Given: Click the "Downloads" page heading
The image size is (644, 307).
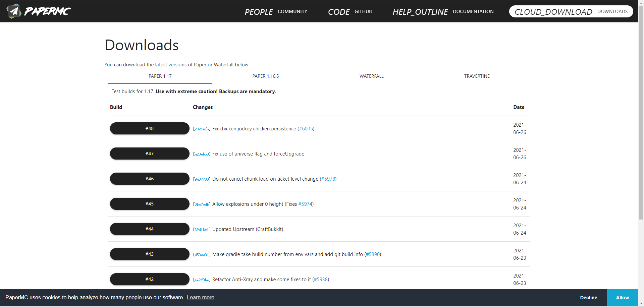Looking at the screenshot, I should click(142, 45).
